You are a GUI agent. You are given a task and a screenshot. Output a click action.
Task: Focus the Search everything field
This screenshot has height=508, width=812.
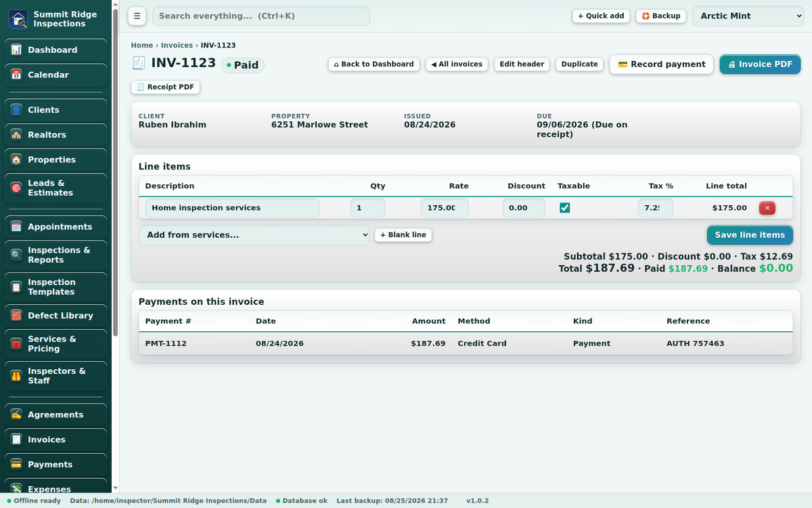pos(261,16)
